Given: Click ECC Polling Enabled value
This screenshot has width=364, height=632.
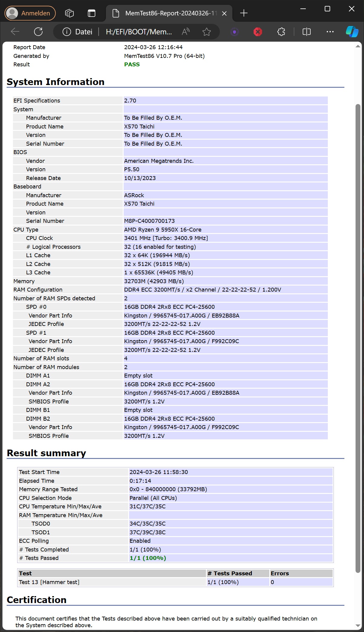Looking at the screenshot, I should [140, 541].
